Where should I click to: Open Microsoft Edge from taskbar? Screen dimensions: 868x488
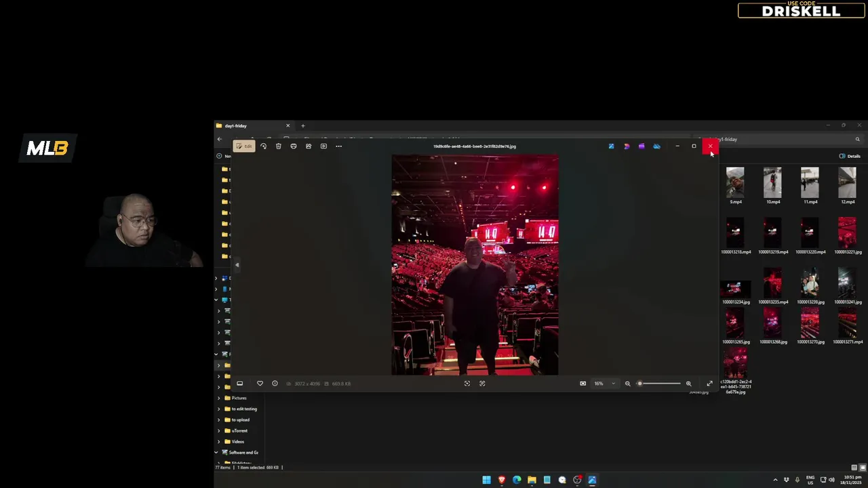(x=517, y=480)
